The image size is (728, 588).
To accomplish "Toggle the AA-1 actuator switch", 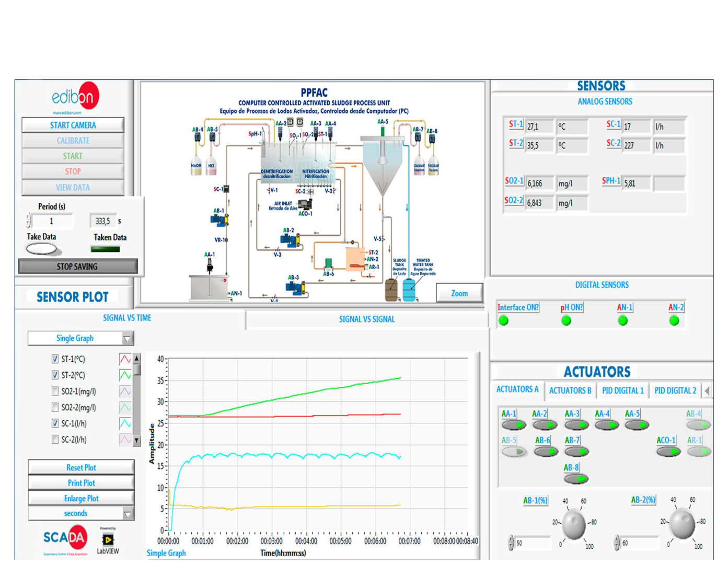I will [513, 425].
